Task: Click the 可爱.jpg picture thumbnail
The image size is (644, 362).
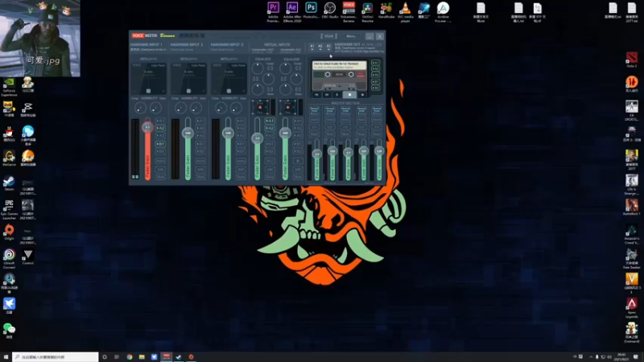Action: click(40, 38)
